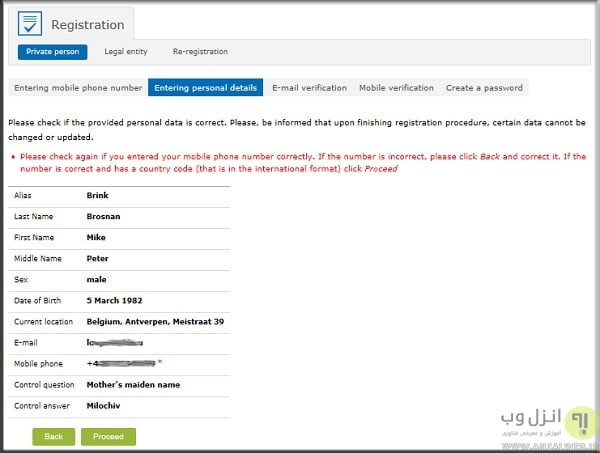600x453 pixels.
Task: Open the Re-registration tab
Action: (x=200, y=52)
